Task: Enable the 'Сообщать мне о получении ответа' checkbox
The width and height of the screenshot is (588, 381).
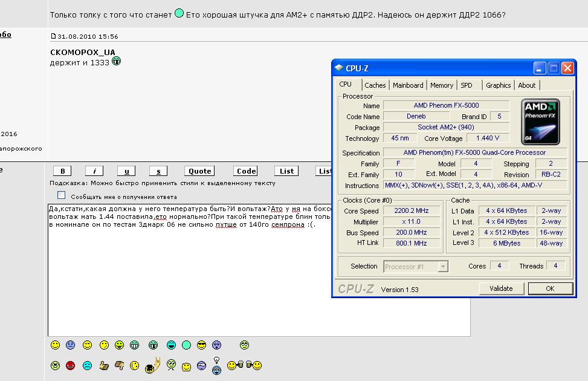Action: (61, 195)
